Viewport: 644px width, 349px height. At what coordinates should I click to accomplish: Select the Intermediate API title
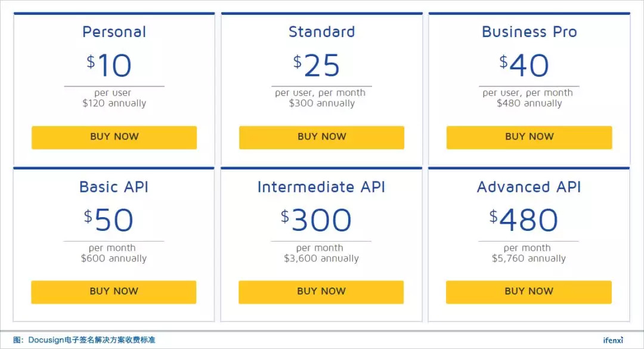[x=321, y=187]
